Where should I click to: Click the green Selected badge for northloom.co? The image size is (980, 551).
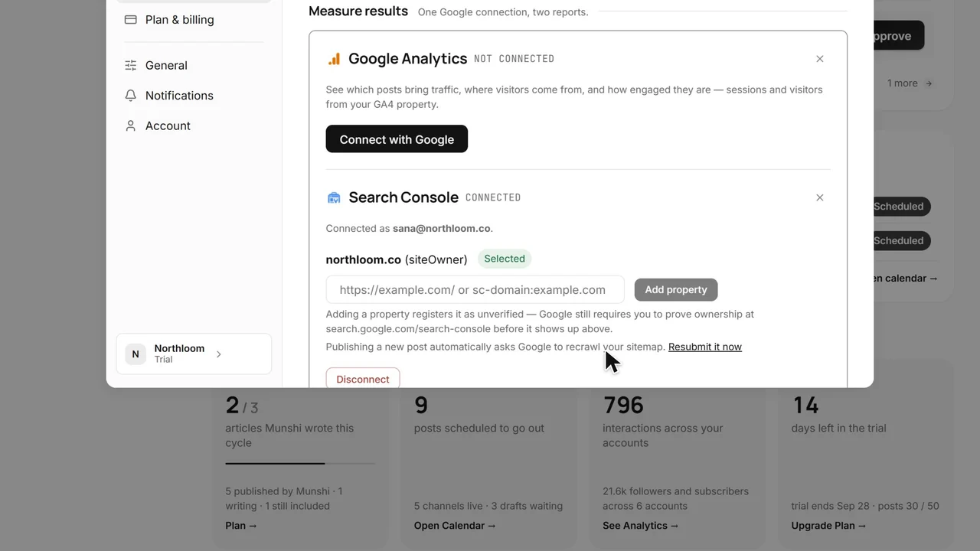click(x=505, y=259)
